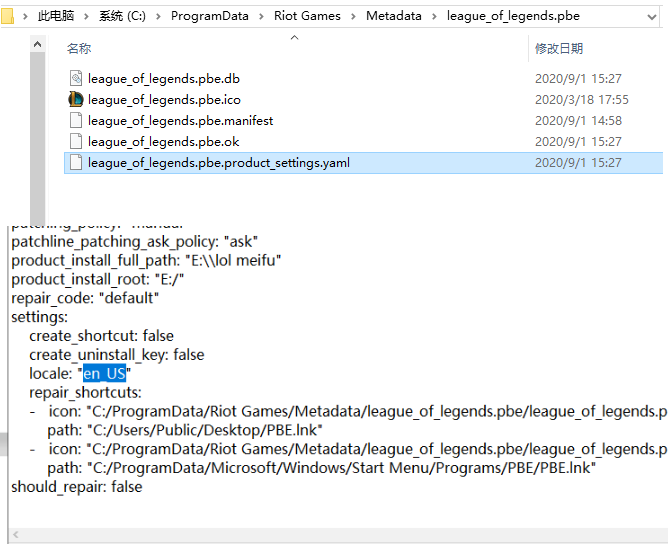Click the path line with Desktop/PBE.lnk

click(x=185, y=430)
